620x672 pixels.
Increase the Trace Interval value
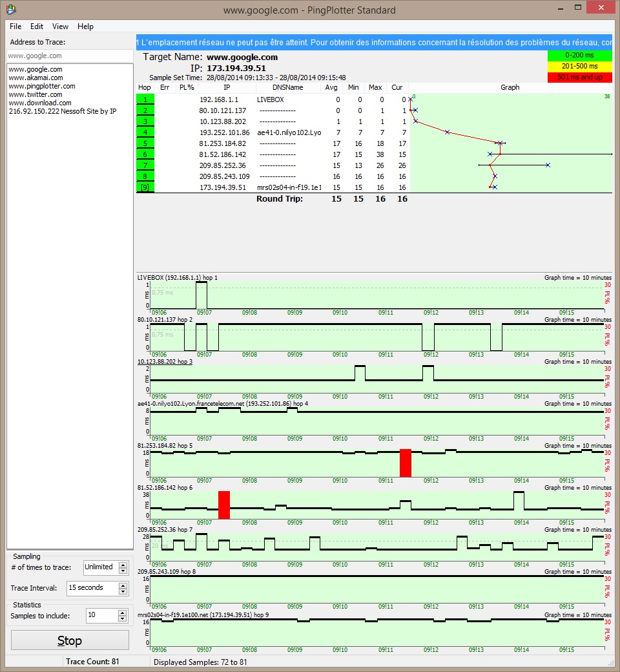[x=123, y=585]
